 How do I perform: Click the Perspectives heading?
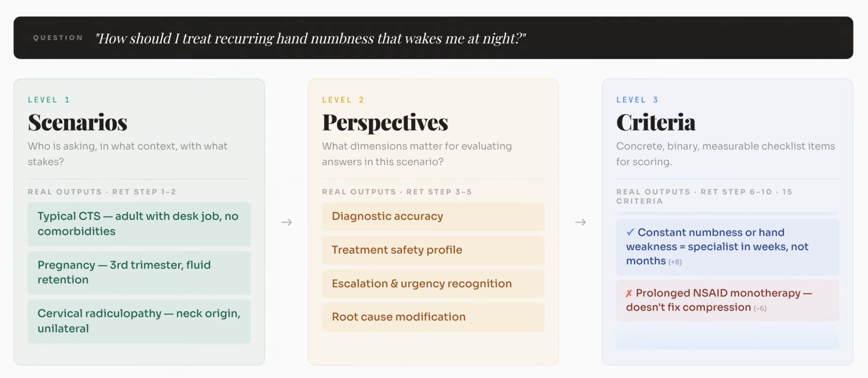tap(385, 122)
